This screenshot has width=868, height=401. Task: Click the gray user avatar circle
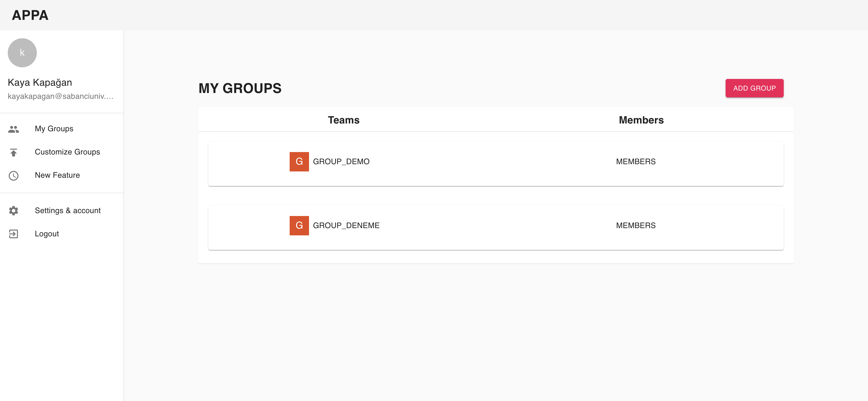[22, 53]
